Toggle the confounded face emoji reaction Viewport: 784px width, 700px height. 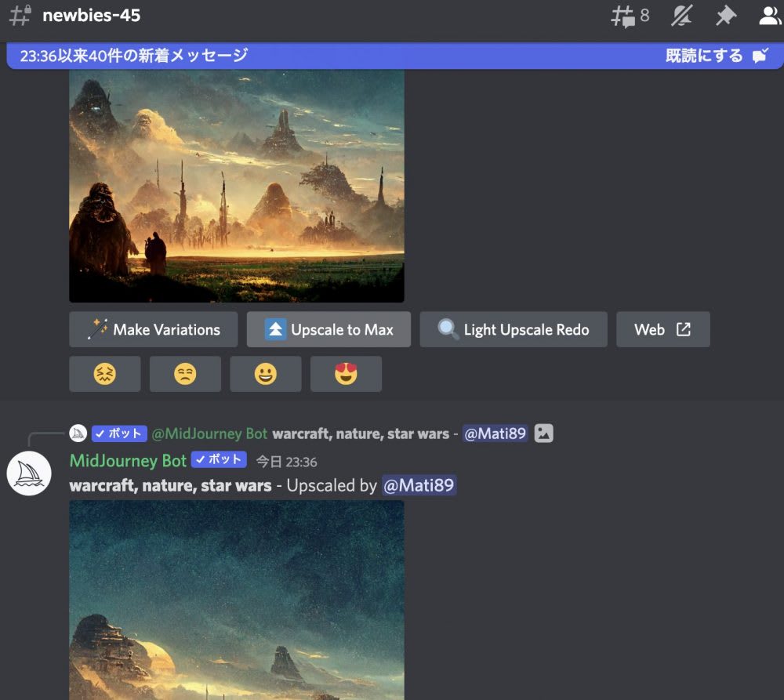(x=104, y=374)
